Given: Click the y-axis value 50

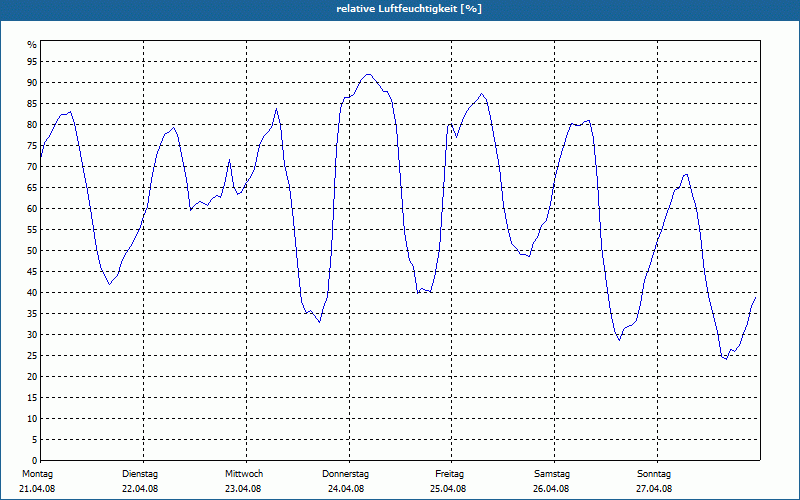Looking at the screenshot, I should point(32,251).
